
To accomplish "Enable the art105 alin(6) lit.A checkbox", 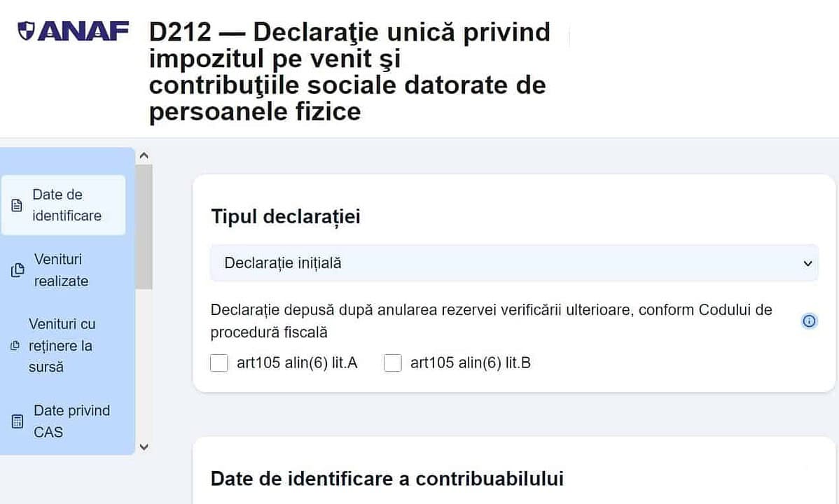I will 219,363.
